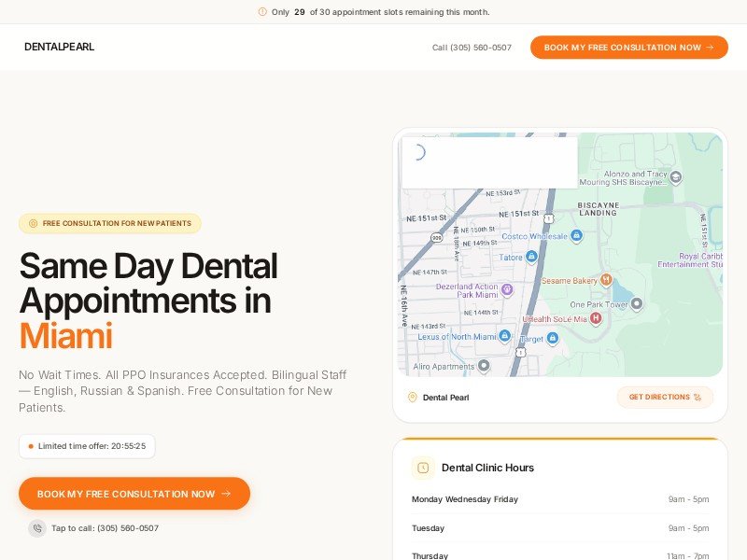This screenshot has height=560, width=747.
Task: Select the Sesame Bakery restaurant pin
Action: 605,279
